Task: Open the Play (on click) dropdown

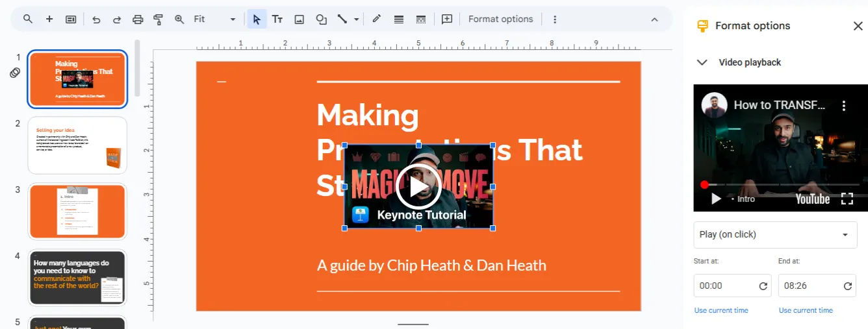Action: (775, 234)
